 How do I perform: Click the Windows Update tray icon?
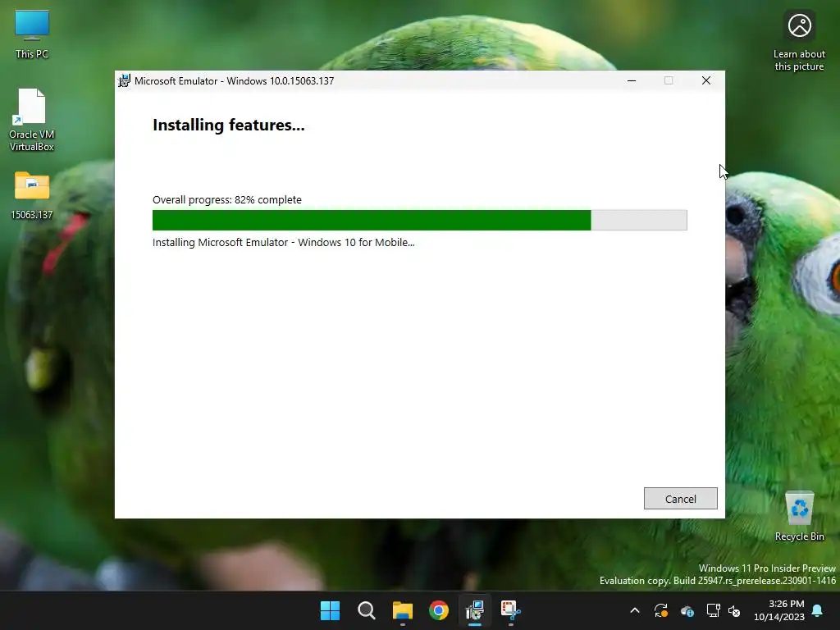[661, 610]
